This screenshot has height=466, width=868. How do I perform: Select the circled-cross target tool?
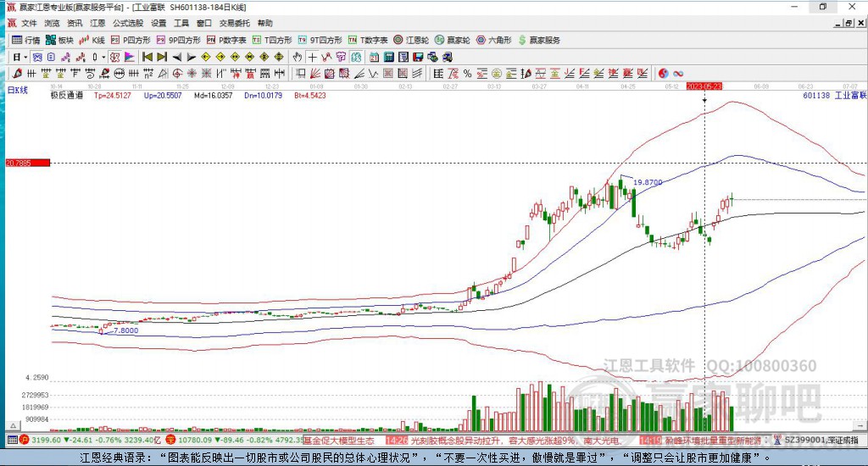coord(177,74)
